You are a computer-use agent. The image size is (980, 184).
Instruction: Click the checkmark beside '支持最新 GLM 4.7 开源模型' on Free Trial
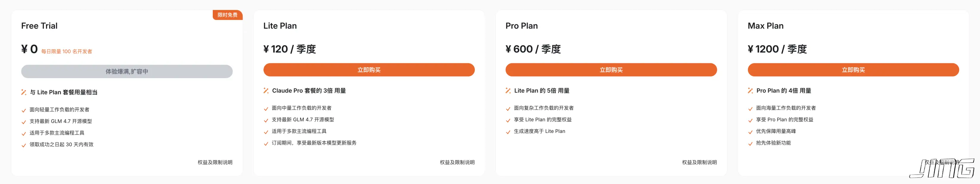point(23,121)
